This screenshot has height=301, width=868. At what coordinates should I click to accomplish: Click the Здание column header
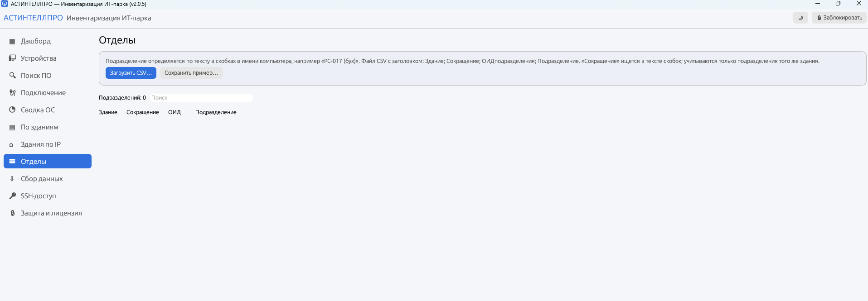[108, 112]
